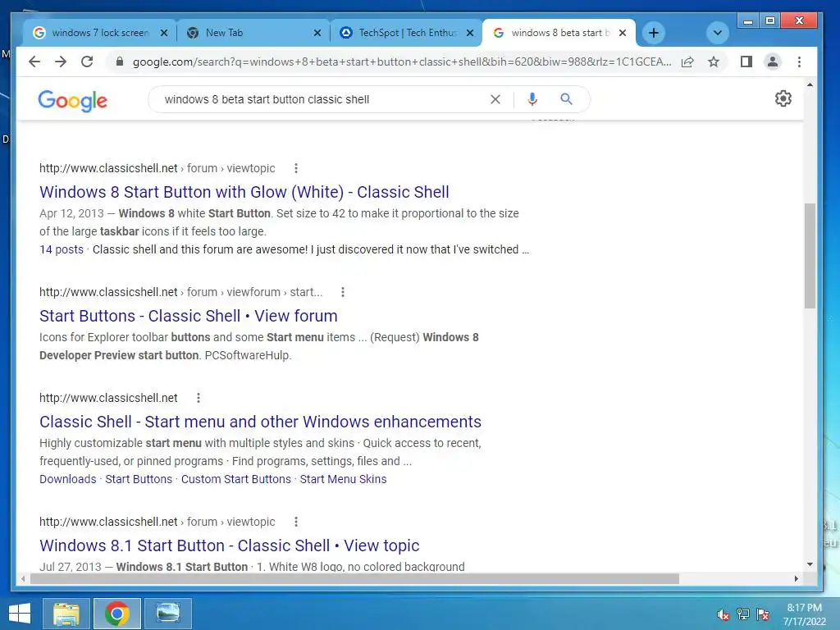Start a voice search with the microphone

click(x=532, y=99)
